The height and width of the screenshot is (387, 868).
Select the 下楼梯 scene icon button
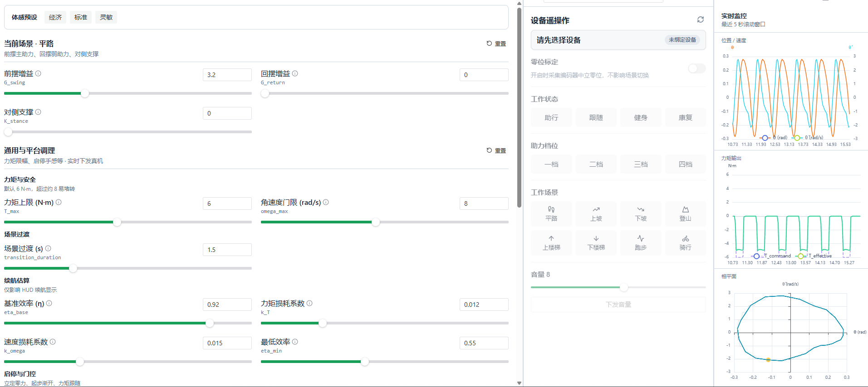point(596,242)
